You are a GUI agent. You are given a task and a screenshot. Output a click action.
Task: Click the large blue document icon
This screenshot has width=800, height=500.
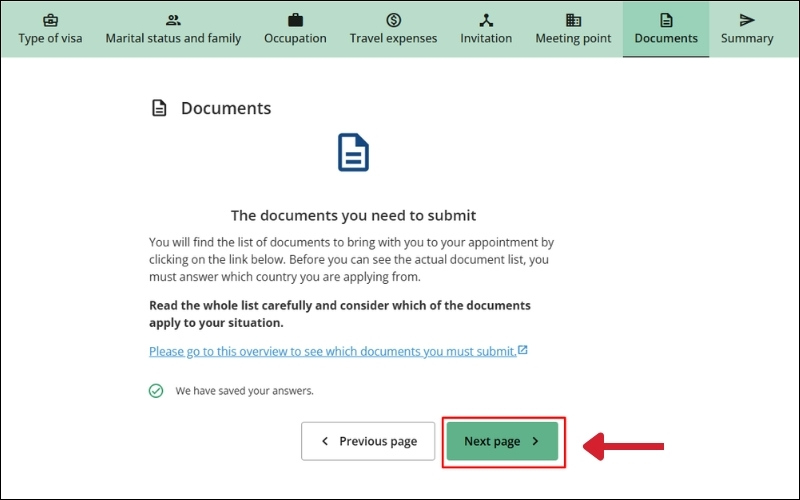(354, 152)
